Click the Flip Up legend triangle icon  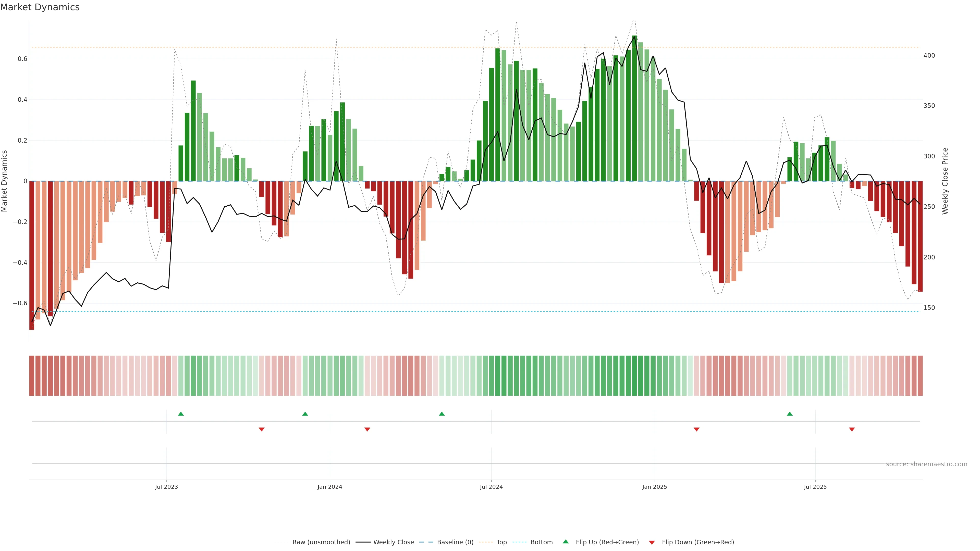[x=566, y=542]
